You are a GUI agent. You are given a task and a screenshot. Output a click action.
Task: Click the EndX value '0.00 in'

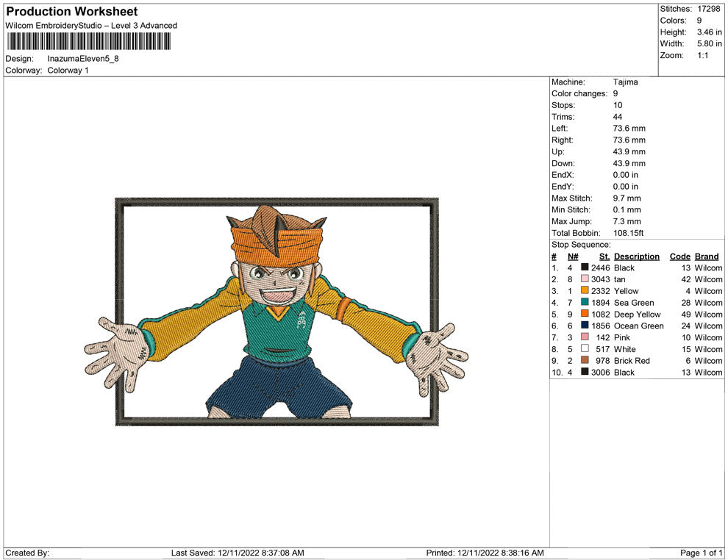[x=625, y=175]
